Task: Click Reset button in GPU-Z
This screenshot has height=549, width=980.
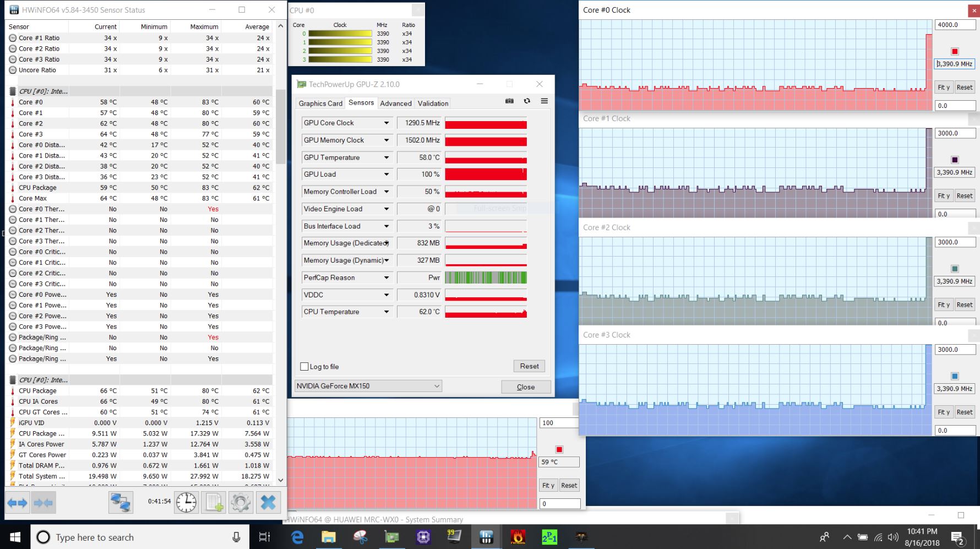Action: click(529, 366)
